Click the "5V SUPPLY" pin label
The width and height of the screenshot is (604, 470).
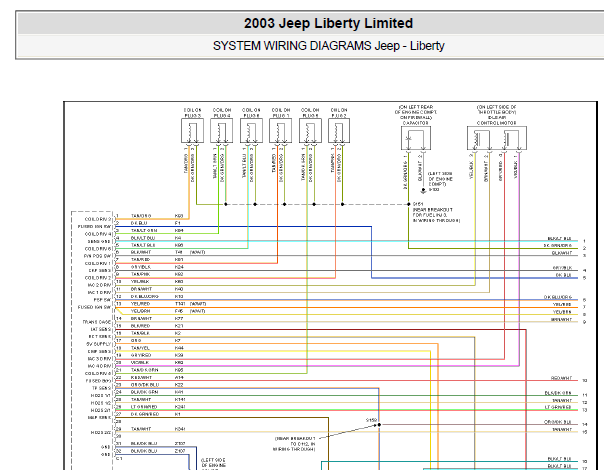click(99, 344)
